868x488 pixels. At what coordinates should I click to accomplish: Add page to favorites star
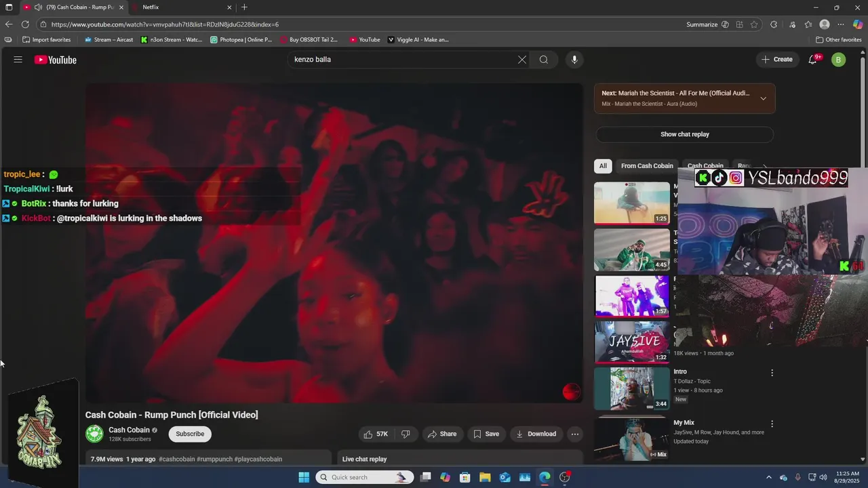click(754, 24)
